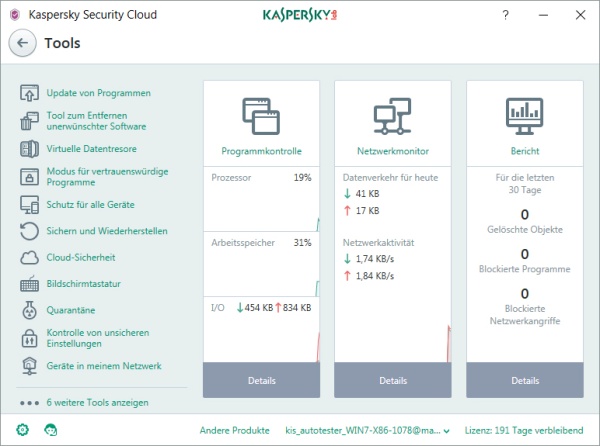Open help with the question mark
Viewport: 600px width, 446px height.
(505, 15)
